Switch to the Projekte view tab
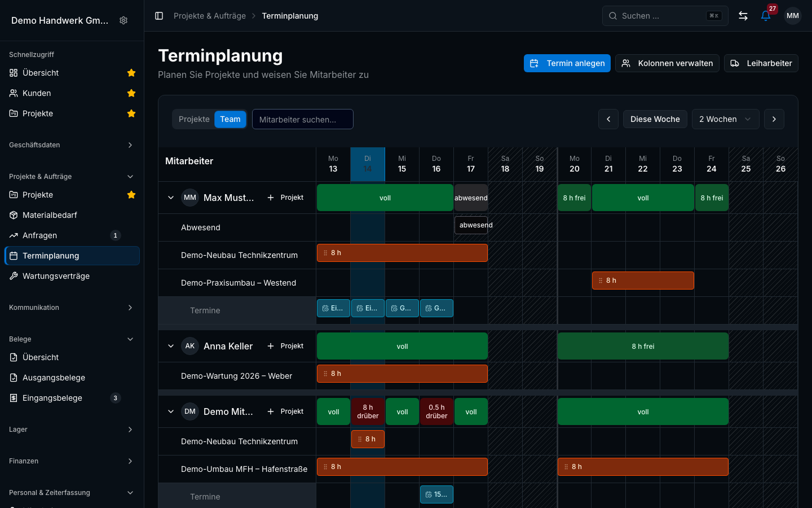This screenshot has width=812, height=508. 194,119
